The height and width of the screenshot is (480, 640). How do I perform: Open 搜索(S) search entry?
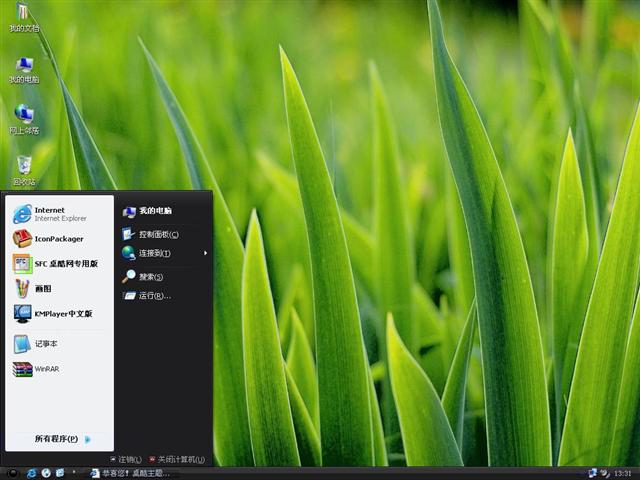tap(163, 276)
